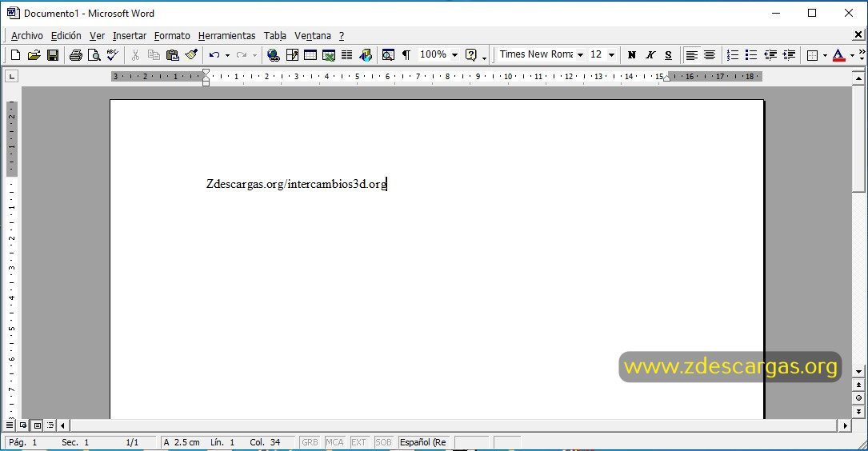Toggle SOB overtype mode indicator
This screenshot has width=868, height=451.
383,442
